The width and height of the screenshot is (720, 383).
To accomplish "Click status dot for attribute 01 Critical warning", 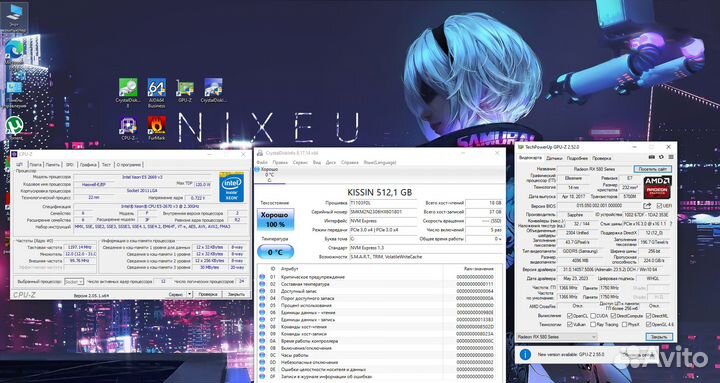I will click(262, 277).
